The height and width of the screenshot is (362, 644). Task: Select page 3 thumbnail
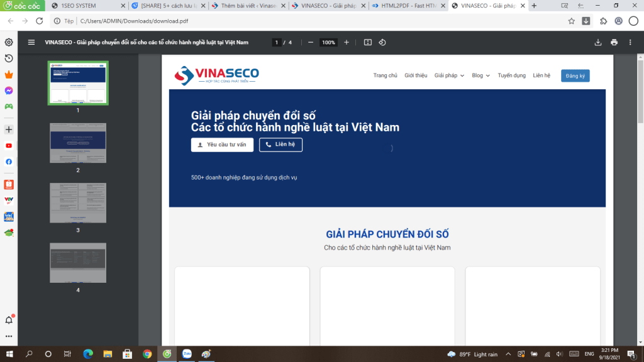[x=78, y=203]
